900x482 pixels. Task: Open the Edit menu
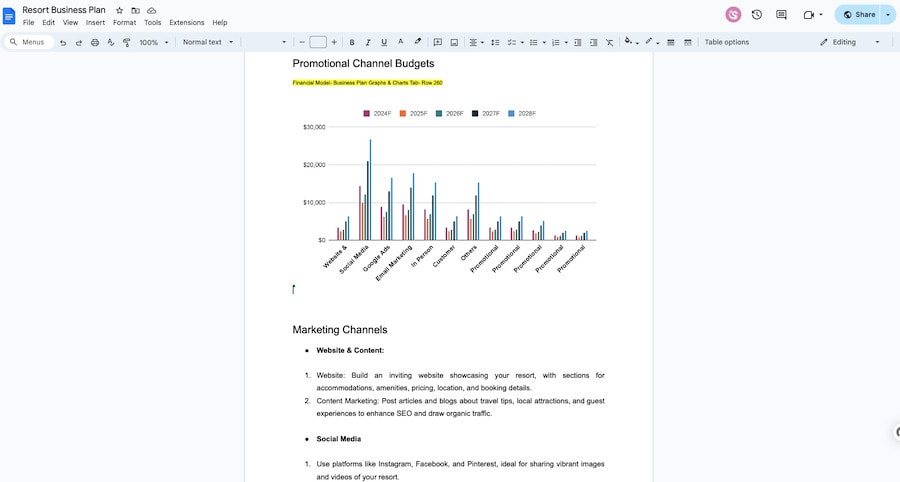pos(49,23)
